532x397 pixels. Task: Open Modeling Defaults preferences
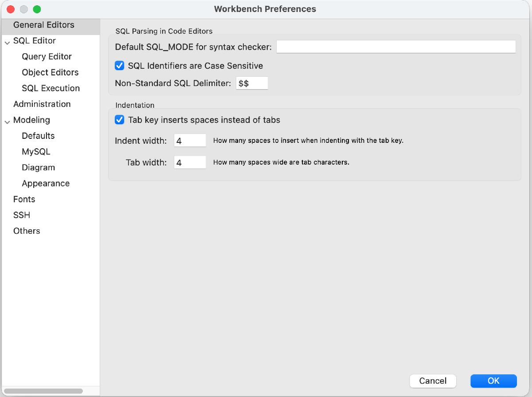coord(38,136)
